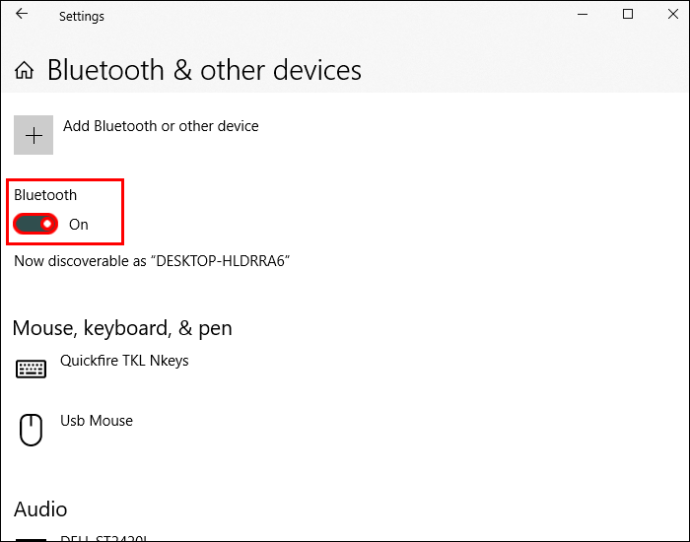
Task: Click the keyboard icon for Quickfire TKL
Action: [31, 369]
